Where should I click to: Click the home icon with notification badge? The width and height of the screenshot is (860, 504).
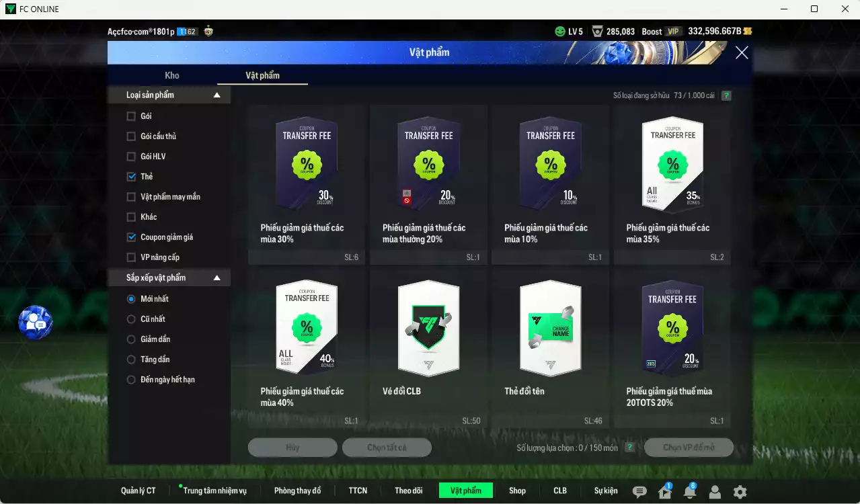point(664,492)
